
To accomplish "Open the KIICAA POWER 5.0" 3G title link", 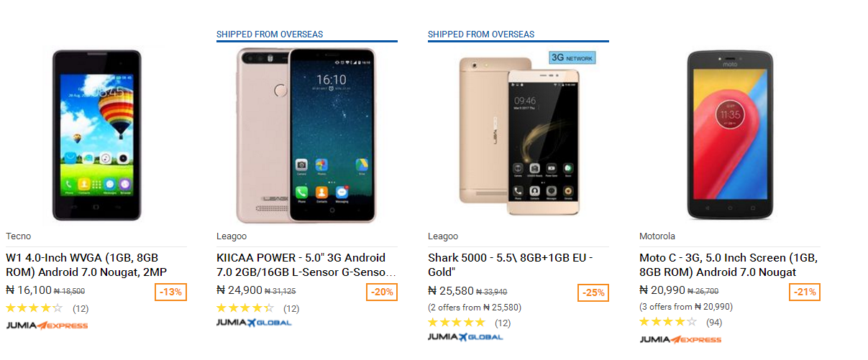I will pos(306,265).
